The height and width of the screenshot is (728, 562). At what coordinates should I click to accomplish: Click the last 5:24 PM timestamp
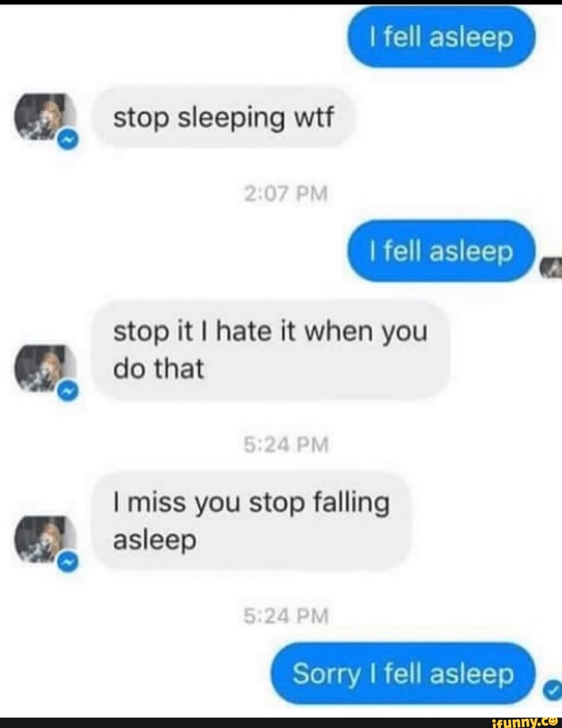(286, 617)
